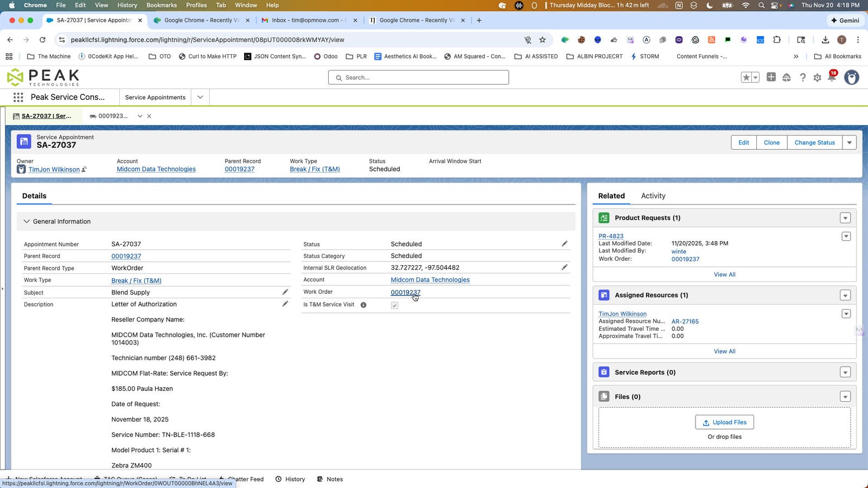Open the History menu in the macOS menu bar

(127, 5)
